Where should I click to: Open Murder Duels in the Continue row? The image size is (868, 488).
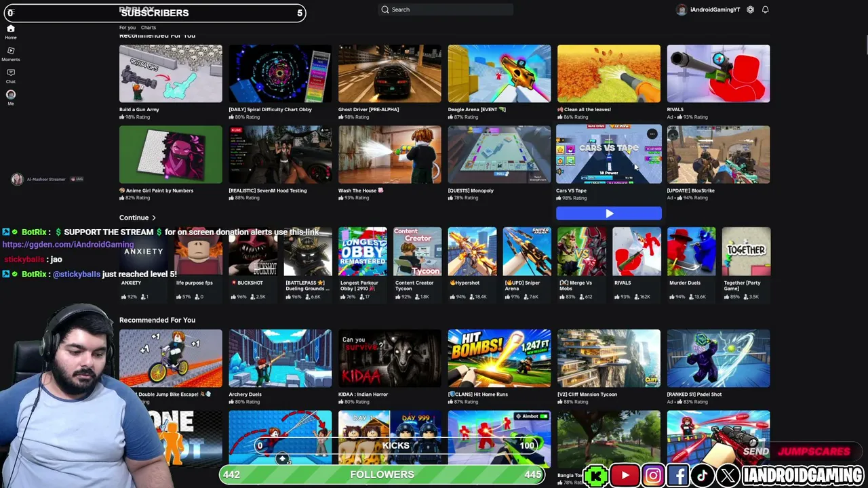tap(691, 251)
